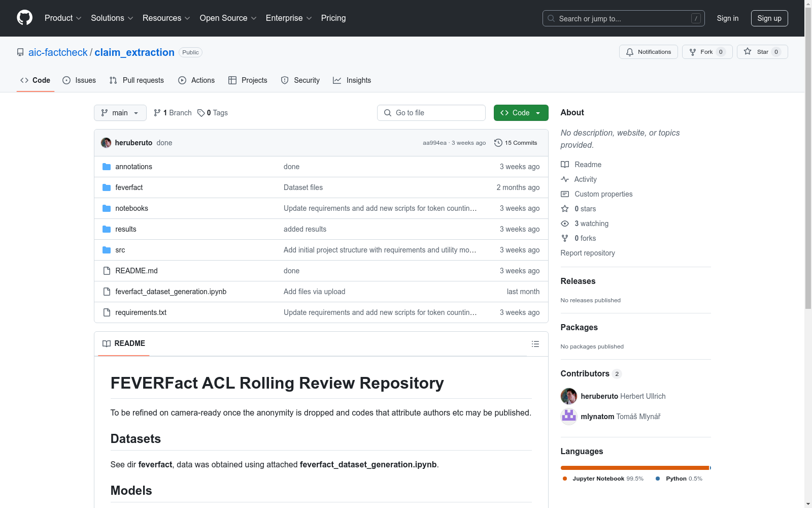Open the 'added results' commit message
The image size is (812, 508).
(x=305, y=229)
